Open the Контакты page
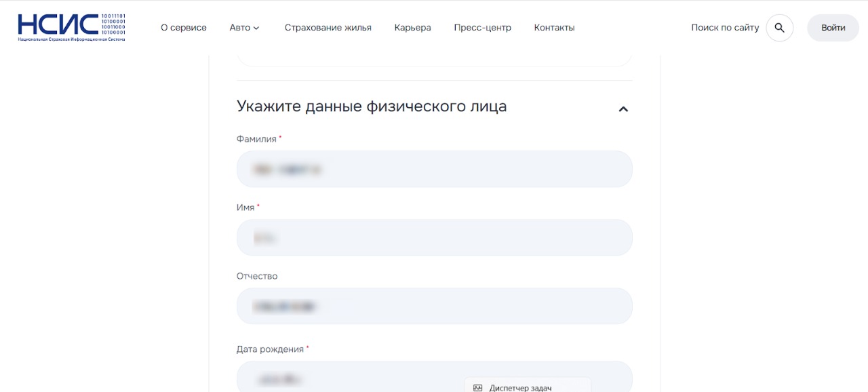 [554, 28]
